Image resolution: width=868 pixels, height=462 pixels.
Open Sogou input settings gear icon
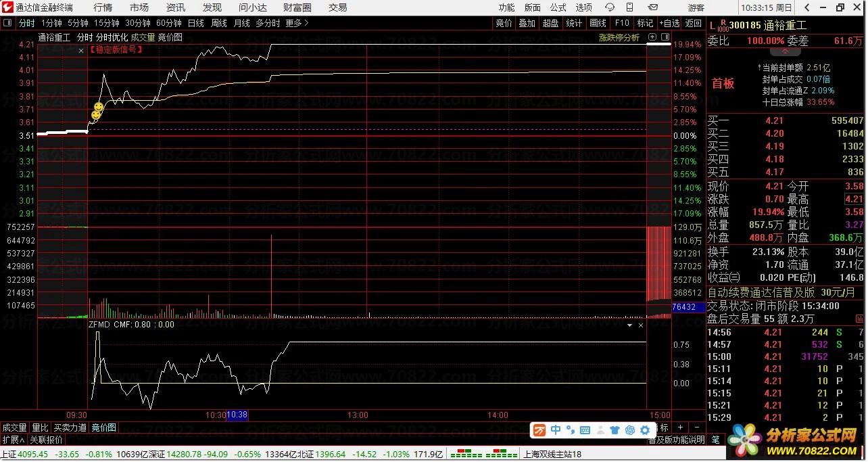click(x=644, y=430)
